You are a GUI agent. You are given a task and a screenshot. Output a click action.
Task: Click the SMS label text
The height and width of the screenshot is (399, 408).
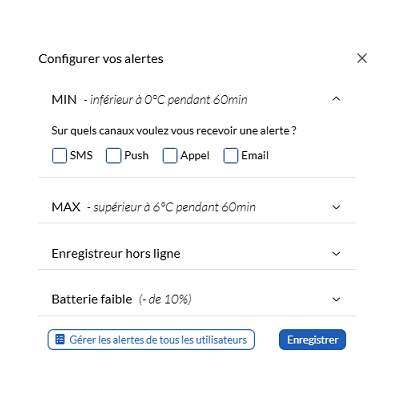81,156
